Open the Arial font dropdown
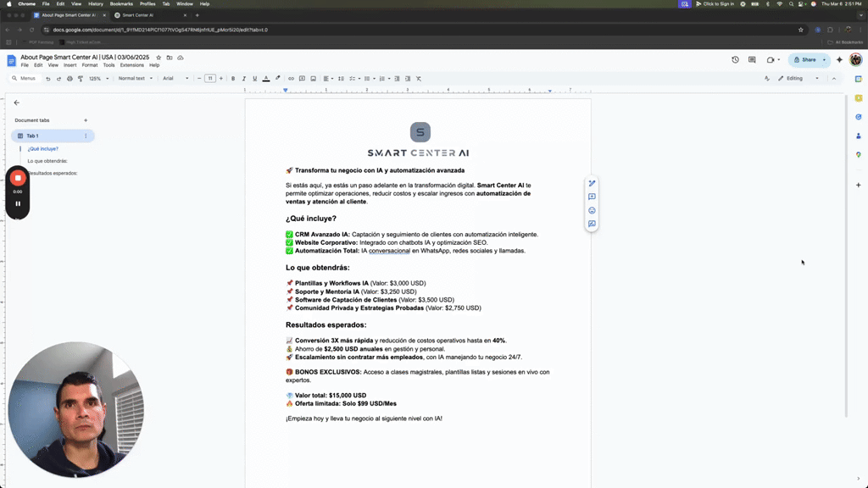868x488 pixels. (x=175, y=79)
